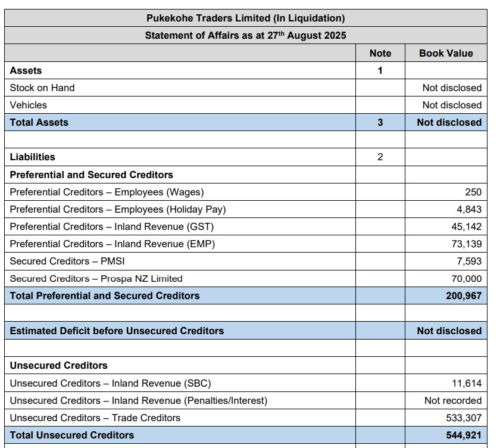Select the Preferential and Secured Creditors subheading

click(x=92, y=175)
